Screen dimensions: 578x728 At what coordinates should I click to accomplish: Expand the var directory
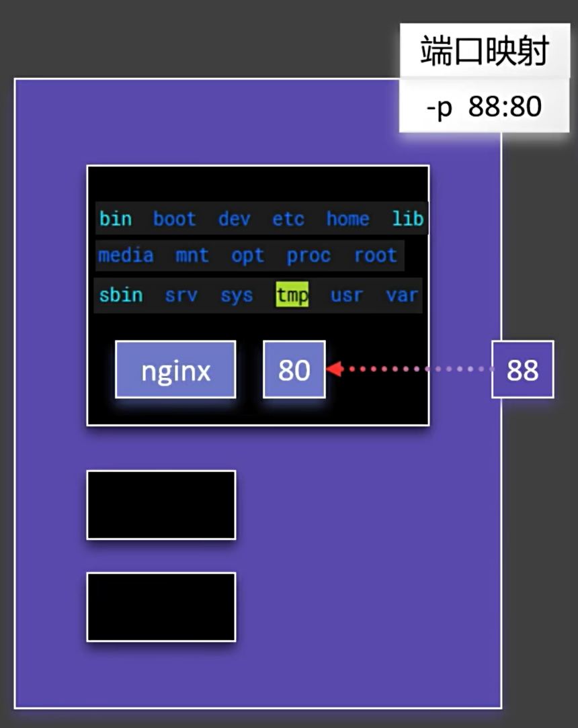401,294
